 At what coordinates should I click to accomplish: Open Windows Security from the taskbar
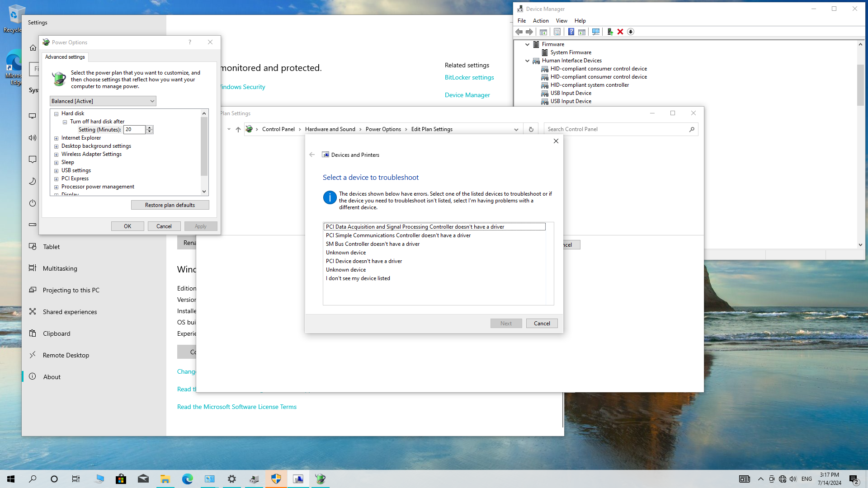(276, 479)
